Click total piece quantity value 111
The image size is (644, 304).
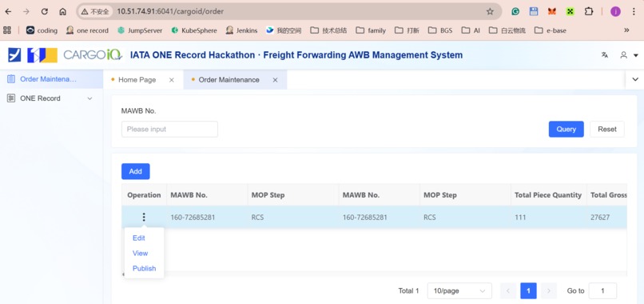[520, 218]
